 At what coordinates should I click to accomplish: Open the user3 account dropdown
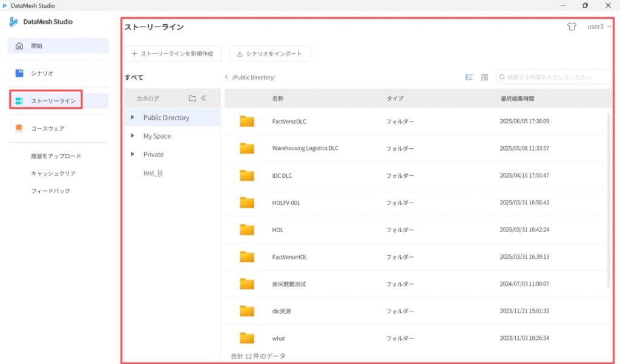[x=599, y=27]
